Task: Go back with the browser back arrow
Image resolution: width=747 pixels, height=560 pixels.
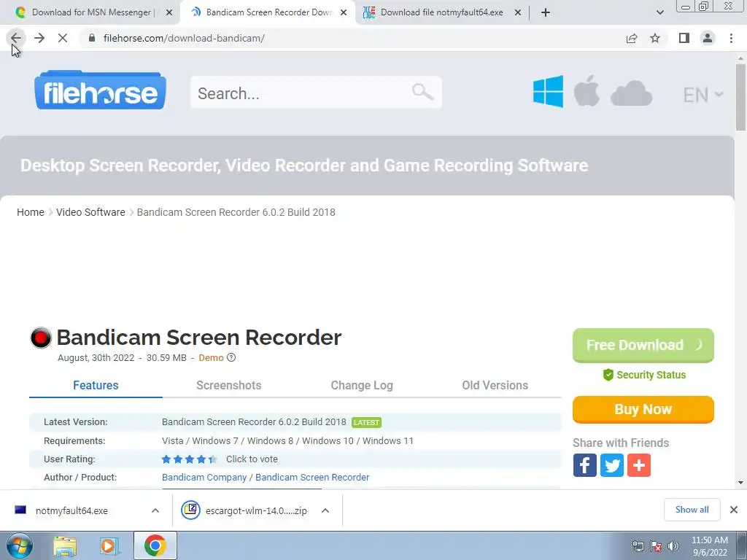Action: coord(16,38)
